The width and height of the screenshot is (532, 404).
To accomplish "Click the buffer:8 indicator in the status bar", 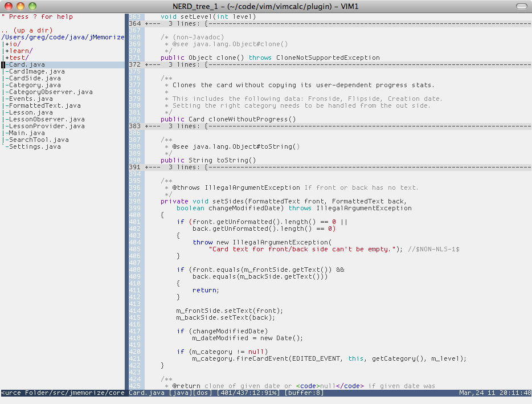I will (304, 393).
